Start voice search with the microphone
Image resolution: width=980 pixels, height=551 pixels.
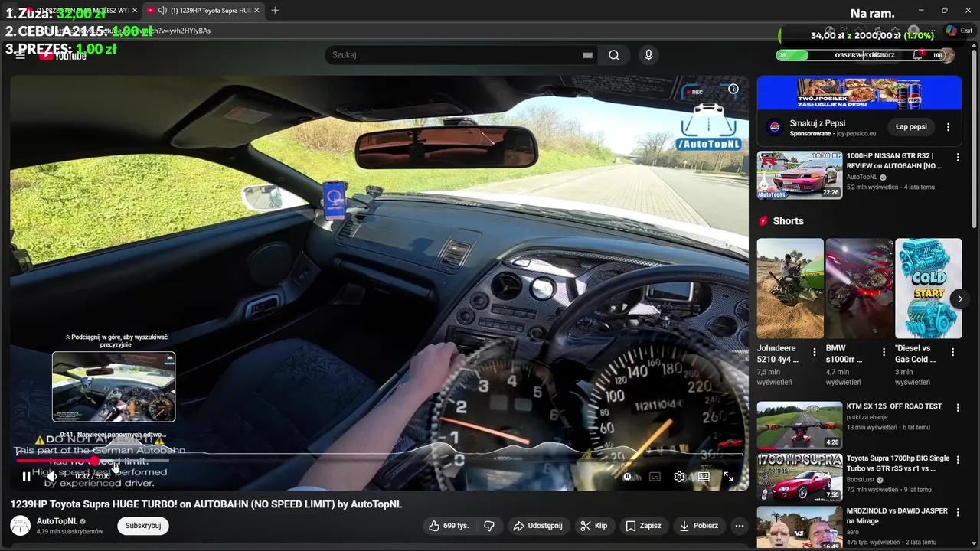tap(648, 55)
